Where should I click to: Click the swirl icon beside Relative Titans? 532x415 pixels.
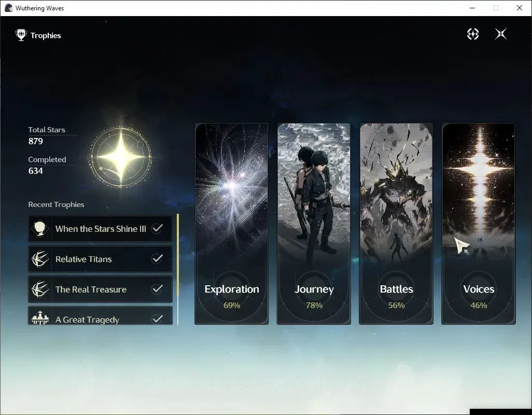[40, 259]
